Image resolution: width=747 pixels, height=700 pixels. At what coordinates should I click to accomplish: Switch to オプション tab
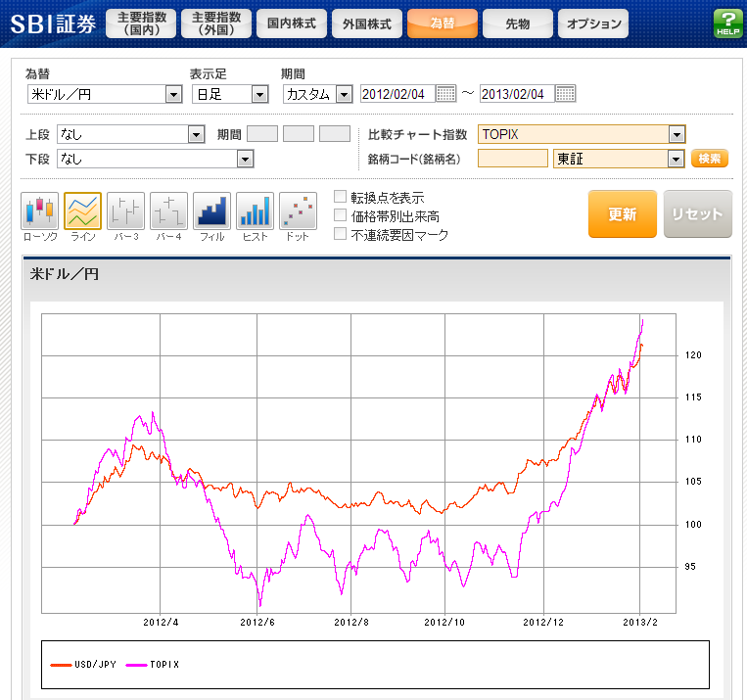click(593, 23)
